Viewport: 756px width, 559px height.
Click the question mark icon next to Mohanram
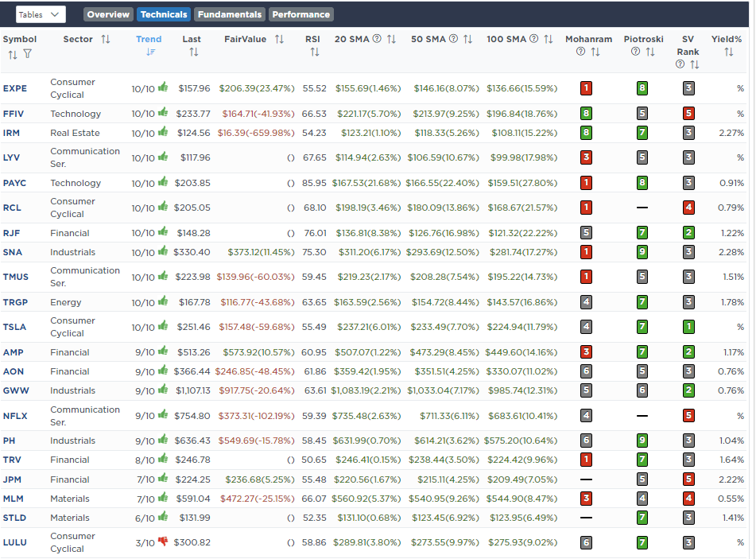(580, 50)
